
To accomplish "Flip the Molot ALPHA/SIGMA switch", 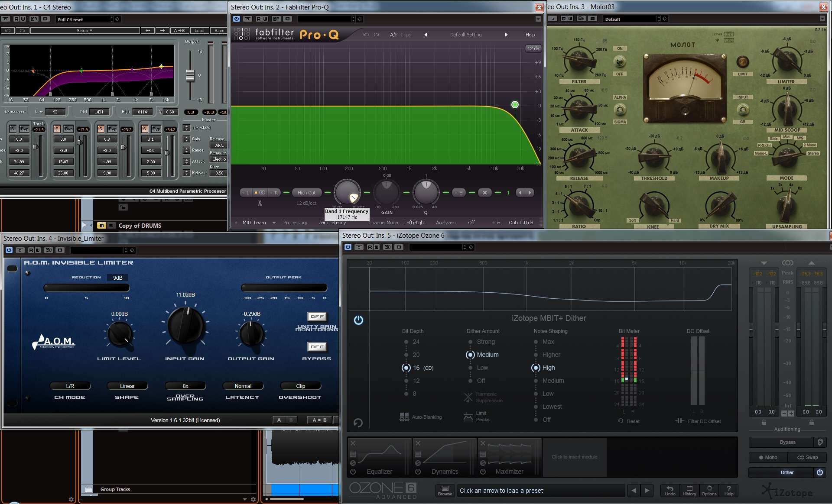I will coord(620,110).
